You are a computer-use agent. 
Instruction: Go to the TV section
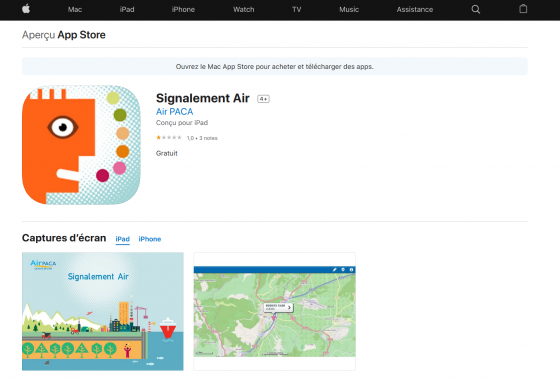click(x=296, y=10)
